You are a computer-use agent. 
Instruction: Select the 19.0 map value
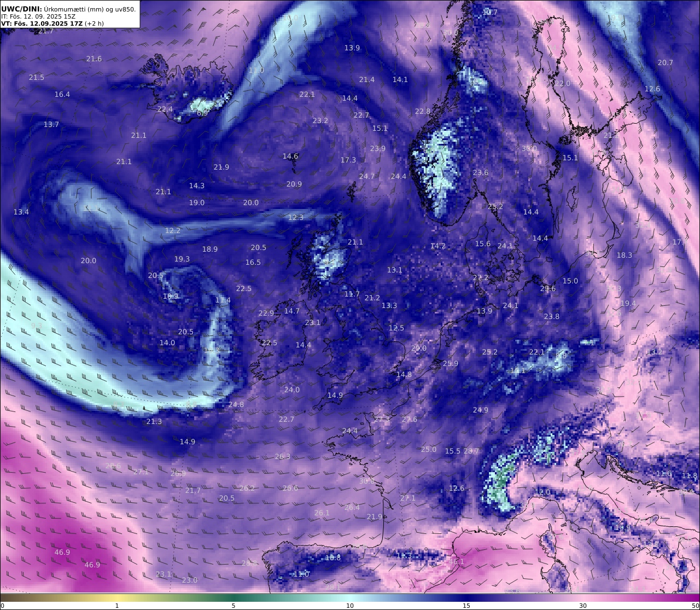[197, 203]
